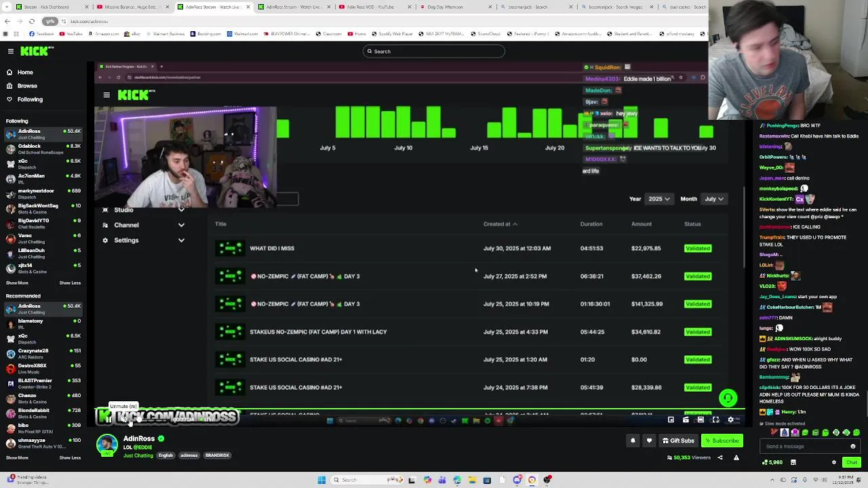Click browser reload button
Screen dimensions: 868x488
click(x=32, y=21)
